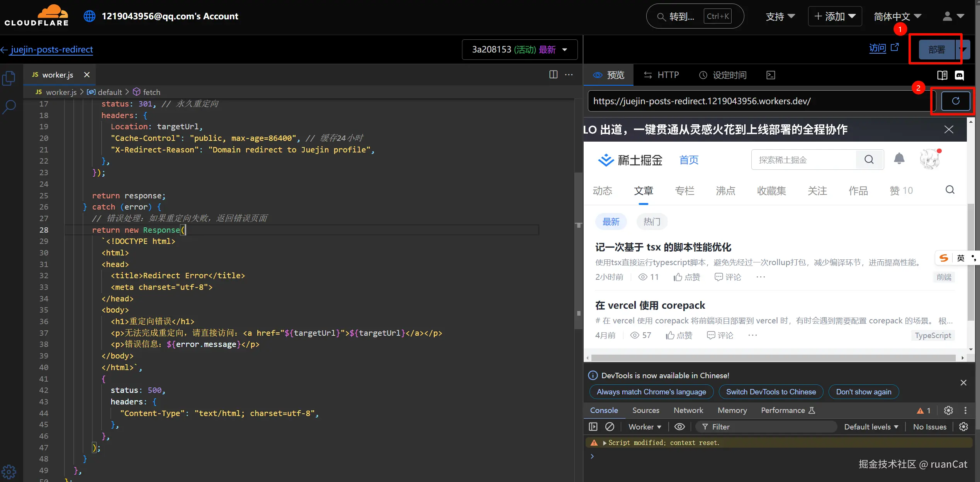
Task: Expand the deployment version 3a208153 dropdown
Action: [519, 49]
